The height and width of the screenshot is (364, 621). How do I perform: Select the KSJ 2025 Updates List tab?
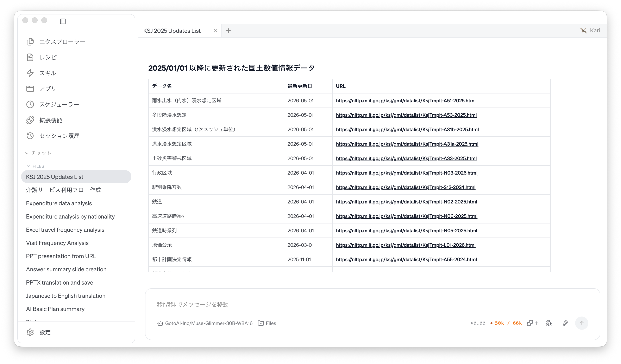click(x=172, y=31)
